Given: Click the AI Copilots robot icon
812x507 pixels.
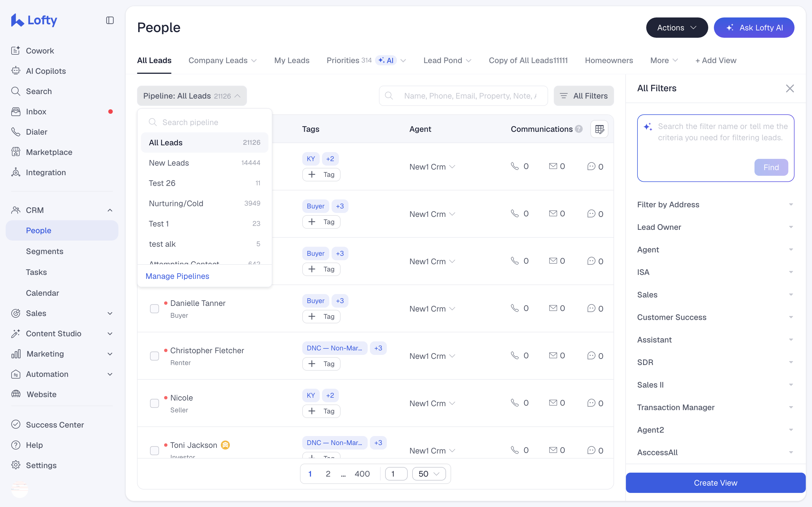Looking at the screenshot, I should point(16,71).
